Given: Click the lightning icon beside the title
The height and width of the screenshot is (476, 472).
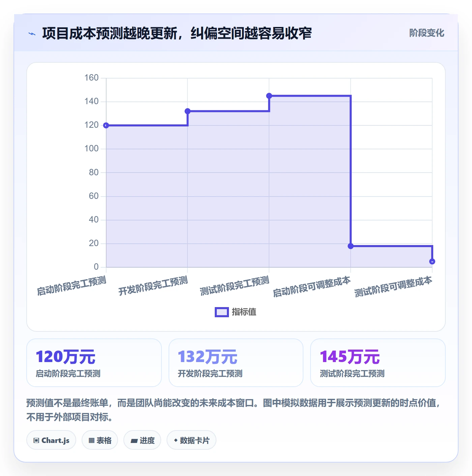Looking at the screenshot, I should pyautogui.click(x=32, y=34).
